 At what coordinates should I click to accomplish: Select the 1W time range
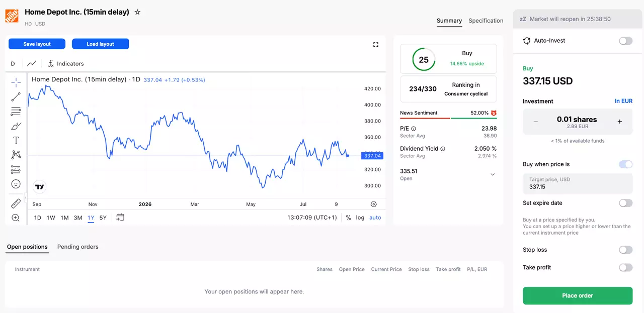(51, 218)
